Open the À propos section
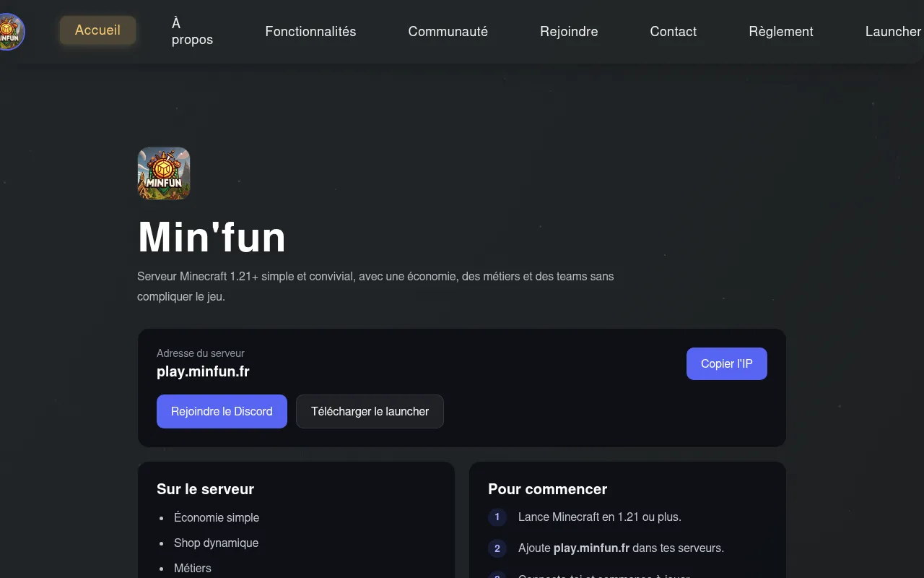This screenshot has height=578, width=924. [x=192, y=32]
